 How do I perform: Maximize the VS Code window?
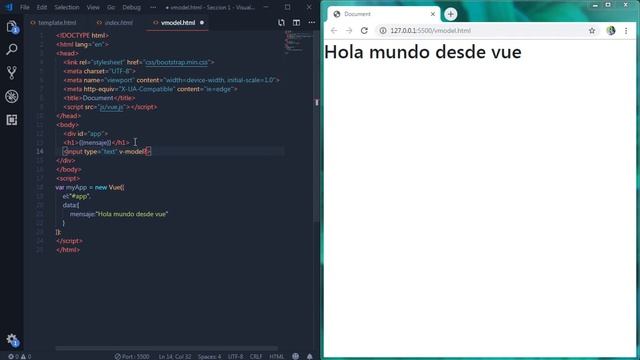point(287,7)
